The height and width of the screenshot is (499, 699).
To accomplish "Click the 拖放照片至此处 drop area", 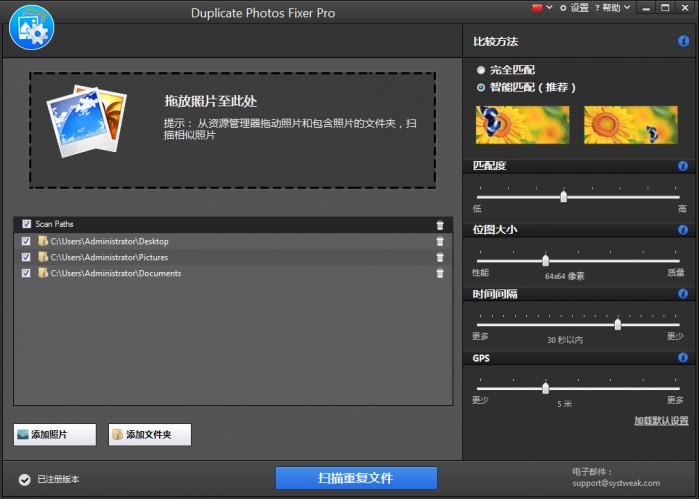I will [x=233, y=130].
